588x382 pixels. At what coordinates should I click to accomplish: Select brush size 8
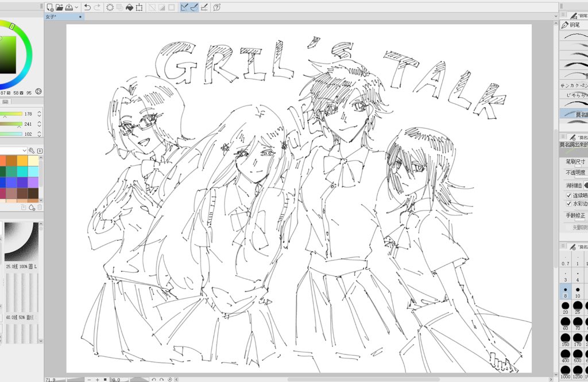(x=566, y=292)
